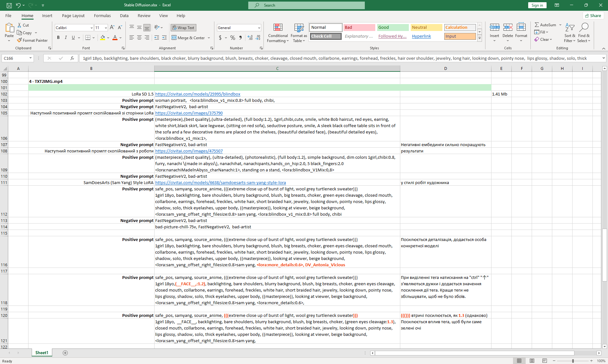
Task: Click the Sign in button
Action: tap(537, 5)
